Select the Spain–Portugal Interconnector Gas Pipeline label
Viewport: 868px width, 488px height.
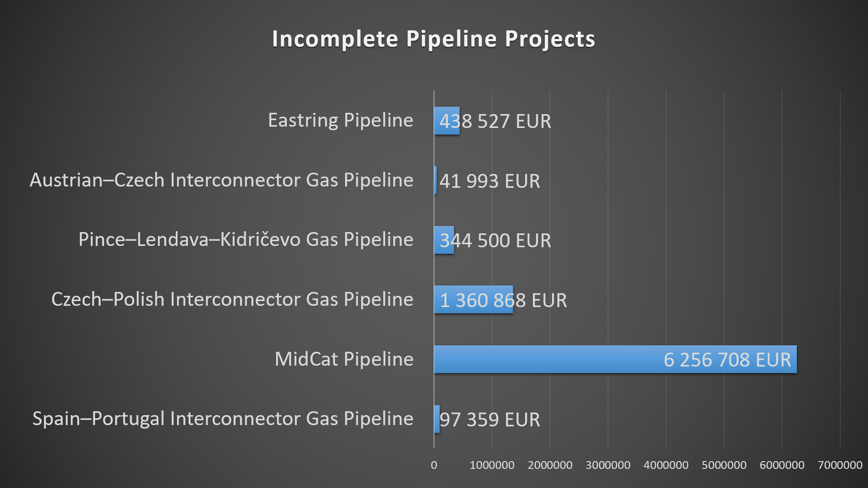(223, 418)
